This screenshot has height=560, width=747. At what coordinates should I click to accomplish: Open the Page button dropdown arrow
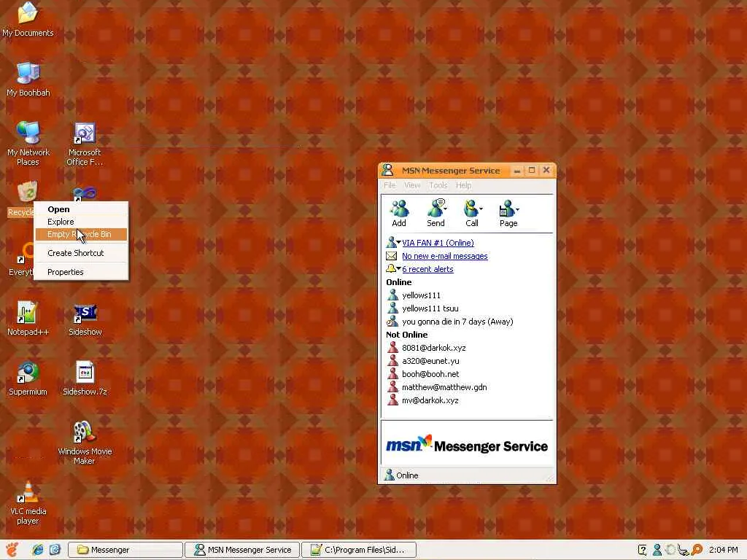pyautogui.click(x=517, y=209)
